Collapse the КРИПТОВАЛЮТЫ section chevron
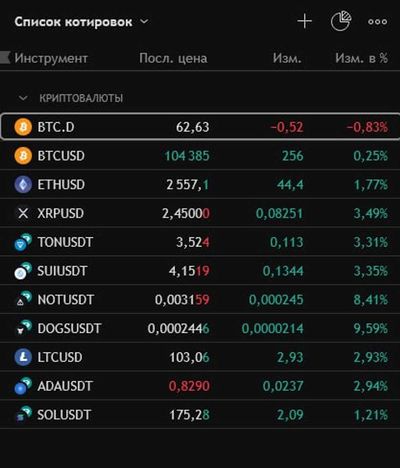400x468 pixels. click(23, 98)
